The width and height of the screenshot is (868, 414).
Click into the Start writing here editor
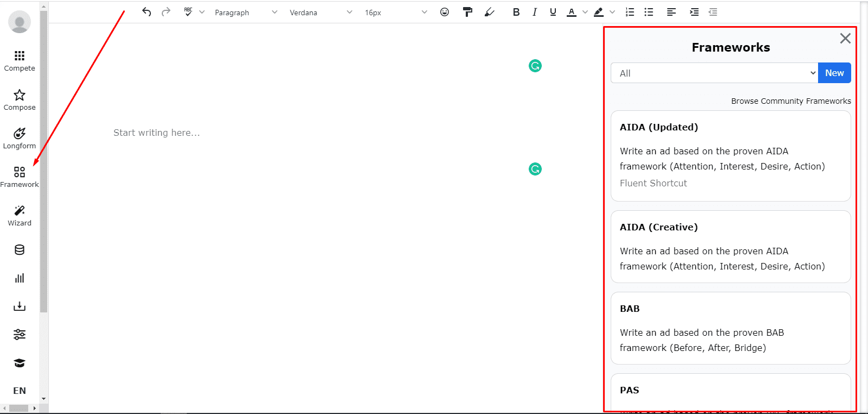click(156, 133)
